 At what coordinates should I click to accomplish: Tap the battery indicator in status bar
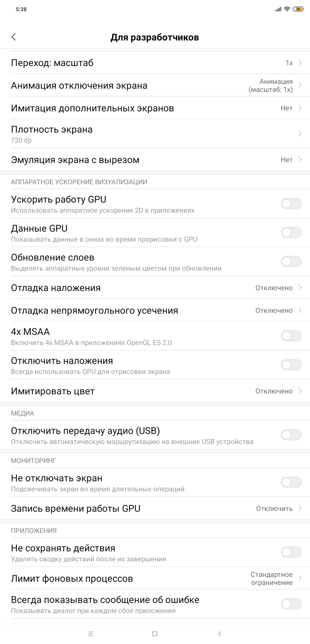click(298, 9)
